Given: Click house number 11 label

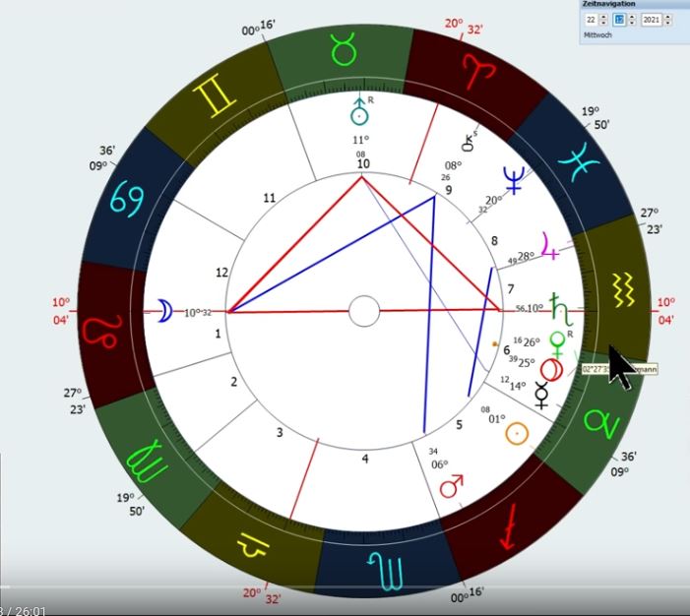Looking at the screenshot, I should [x=269, y=199].
